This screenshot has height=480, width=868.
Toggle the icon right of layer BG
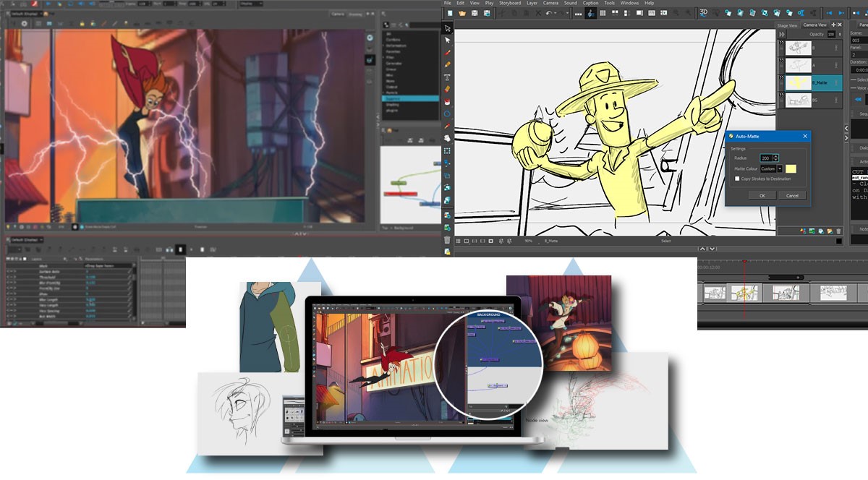(x=836, y=100)
